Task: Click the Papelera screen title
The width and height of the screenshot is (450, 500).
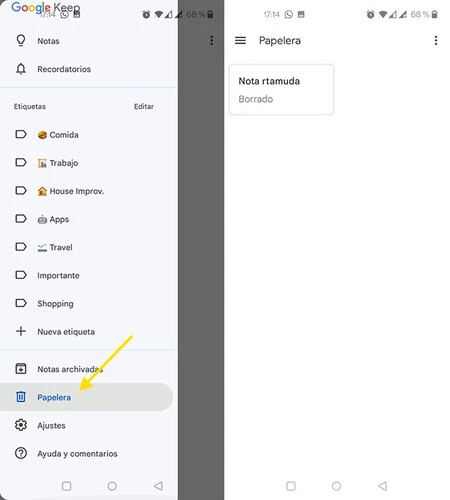Action: [x=280, y=41]
